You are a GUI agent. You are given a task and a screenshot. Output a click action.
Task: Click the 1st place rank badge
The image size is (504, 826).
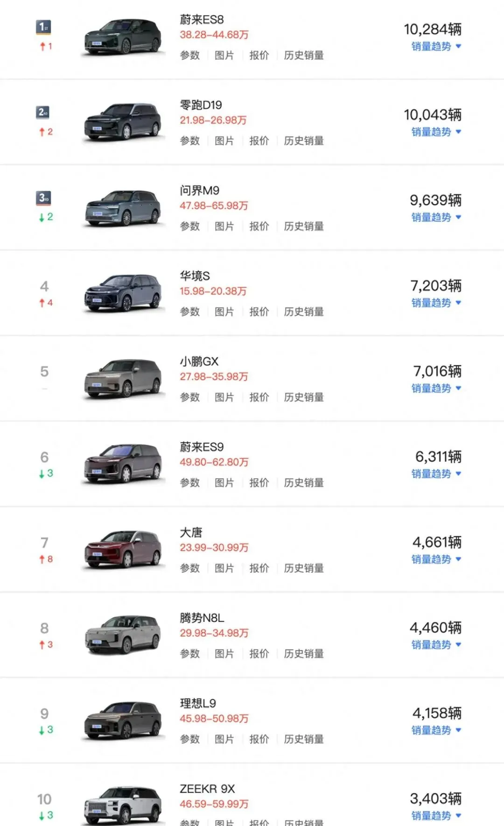[43, 27]
